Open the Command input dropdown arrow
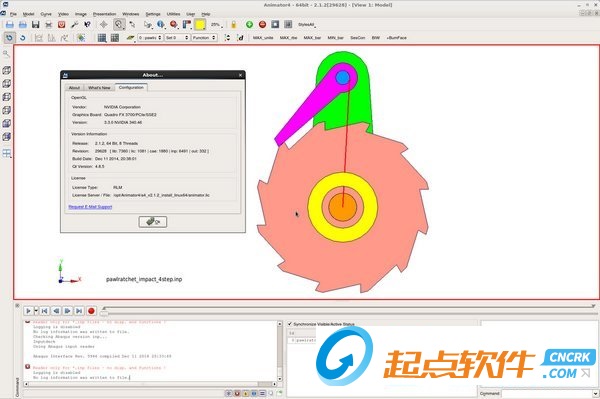600x399 pixels. point(595,393)
